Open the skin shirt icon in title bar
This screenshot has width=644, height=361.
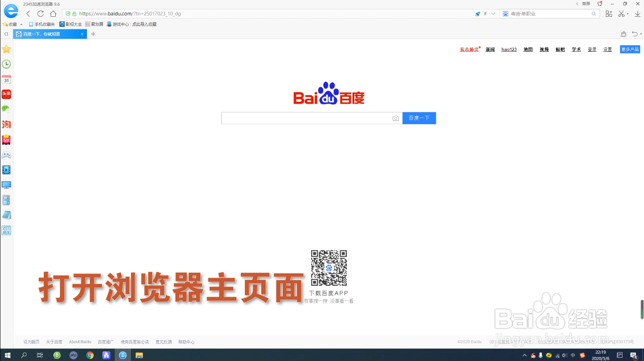(600, 4)
